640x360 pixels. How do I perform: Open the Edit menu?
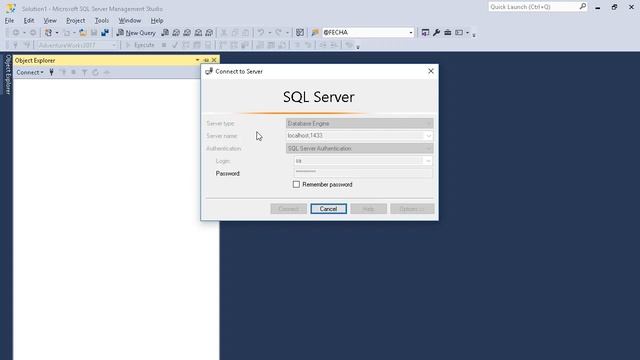[29, 20]
